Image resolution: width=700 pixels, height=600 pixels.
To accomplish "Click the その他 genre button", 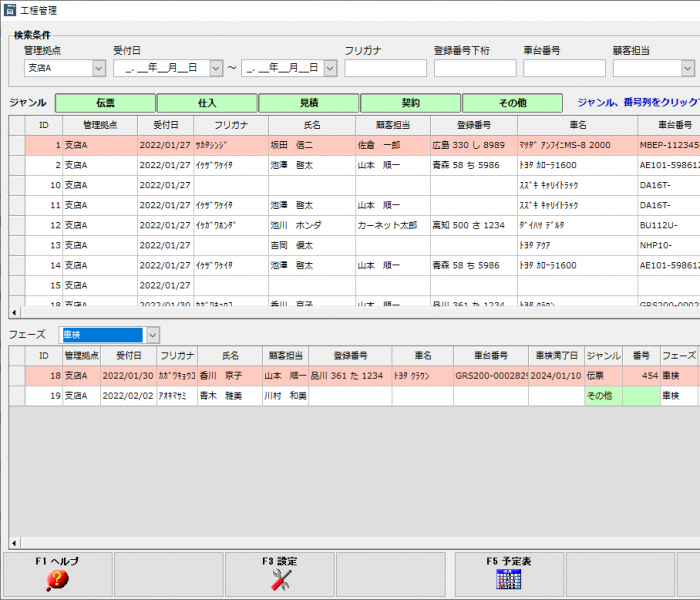I will [512, 103].
